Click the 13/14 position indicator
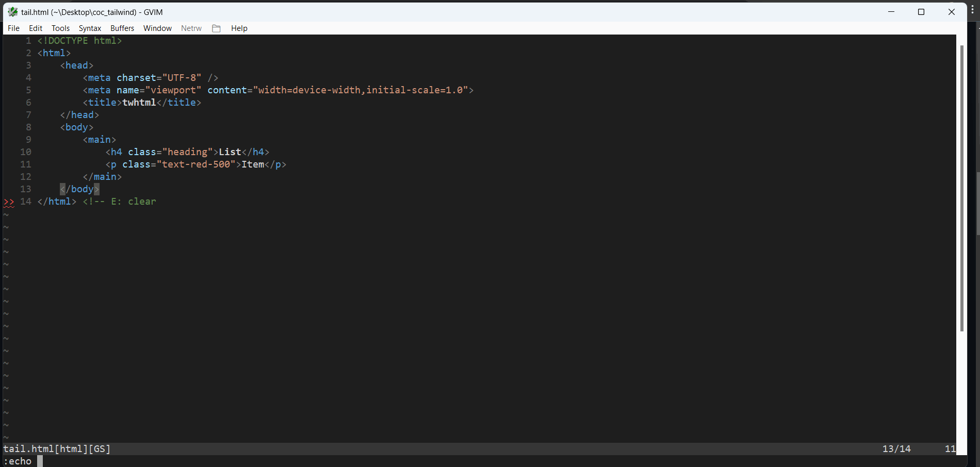Image resolution: width=980 pixels, height=467 pixels. coord(897,448)
